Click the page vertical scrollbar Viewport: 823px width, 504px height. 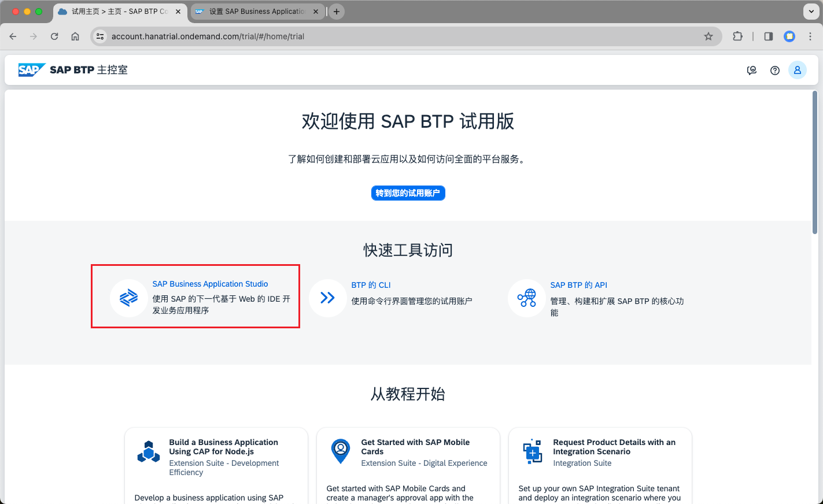[x=815, y=162]
